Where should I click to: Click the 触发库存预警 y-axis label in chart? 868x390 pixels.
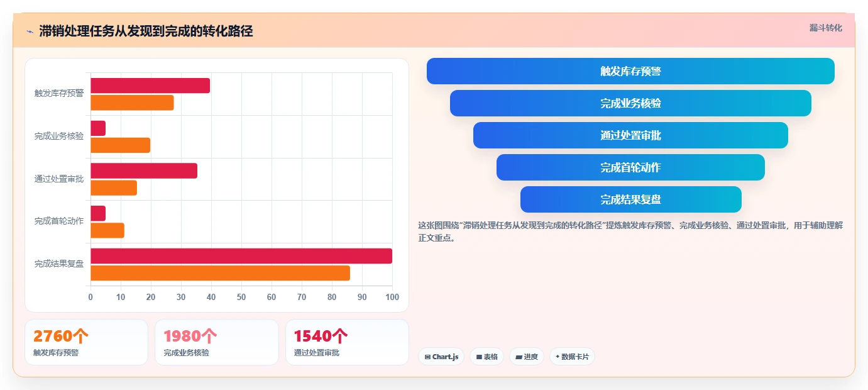pos(59,93)
